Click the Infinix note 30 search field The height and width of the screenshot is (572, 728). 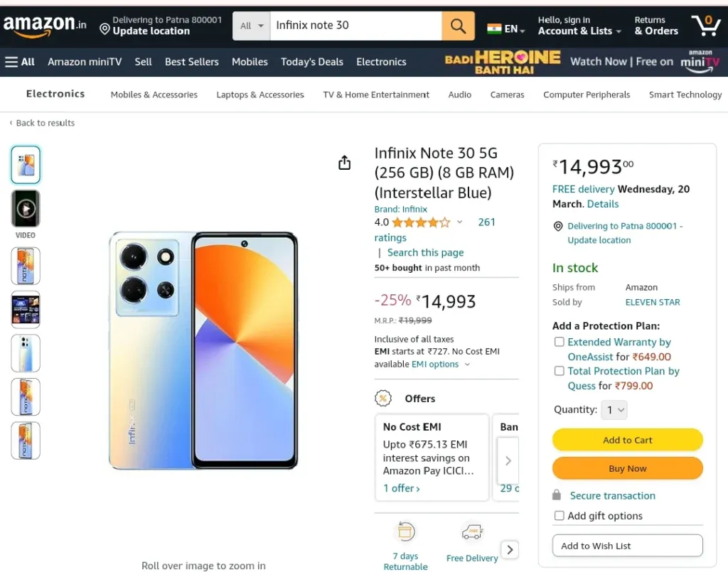coord(356,26)
